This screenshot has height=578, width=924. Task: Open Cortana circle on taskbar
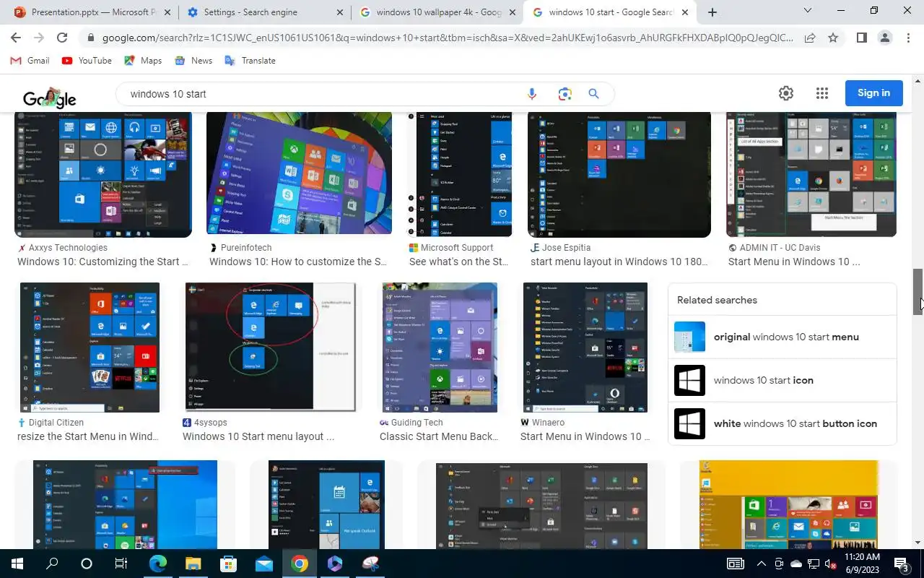87,564
